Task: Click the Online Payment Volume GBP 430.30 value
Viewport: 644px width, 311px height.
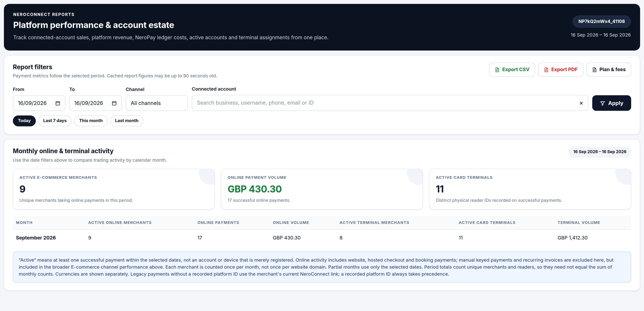Action: coord(254,189)
